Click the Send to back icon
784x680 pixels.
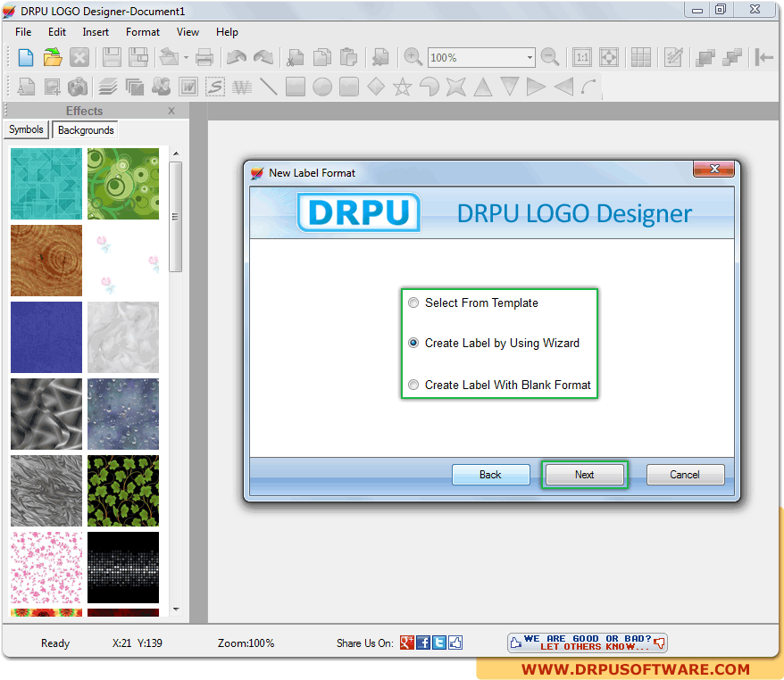coord(732,57)
